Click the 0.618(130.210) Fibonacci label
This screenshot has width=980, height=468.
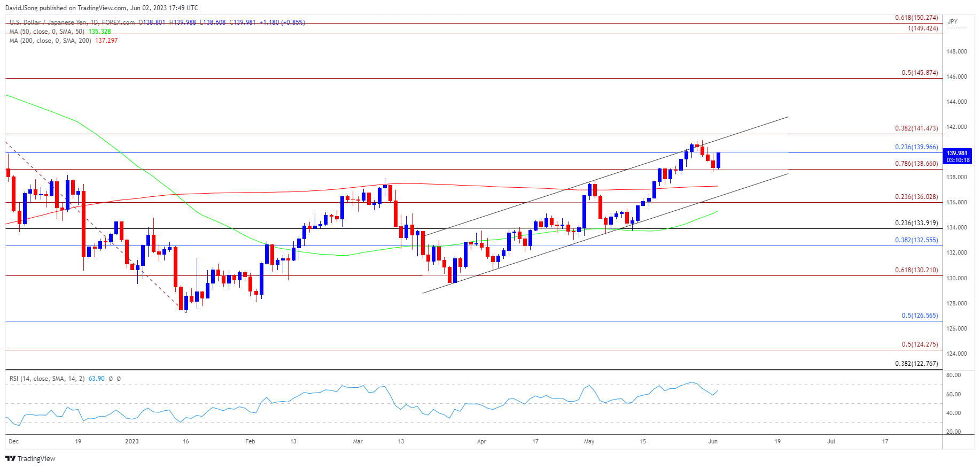(916, 270)
